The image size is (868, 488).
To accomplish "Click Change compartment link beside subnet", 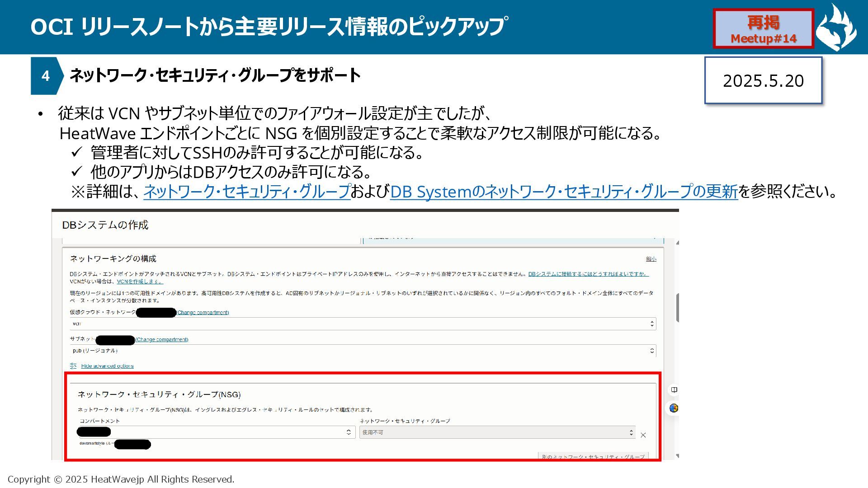I will coord(162,339).
